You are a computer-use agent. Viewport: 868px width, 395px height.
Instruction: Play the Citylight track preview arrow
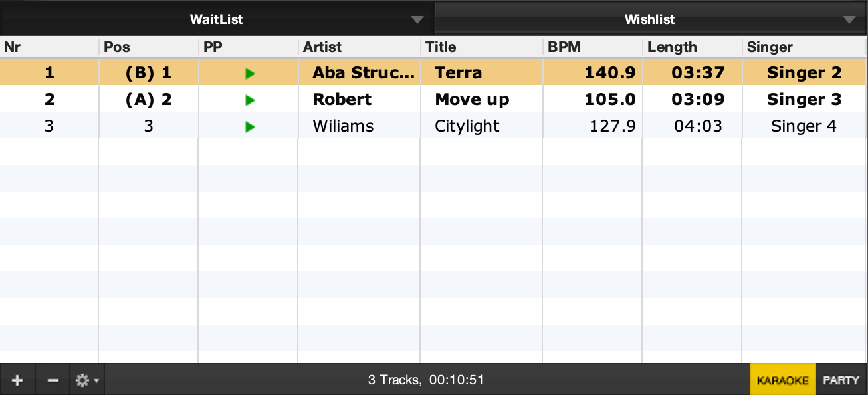coord(250,127)
